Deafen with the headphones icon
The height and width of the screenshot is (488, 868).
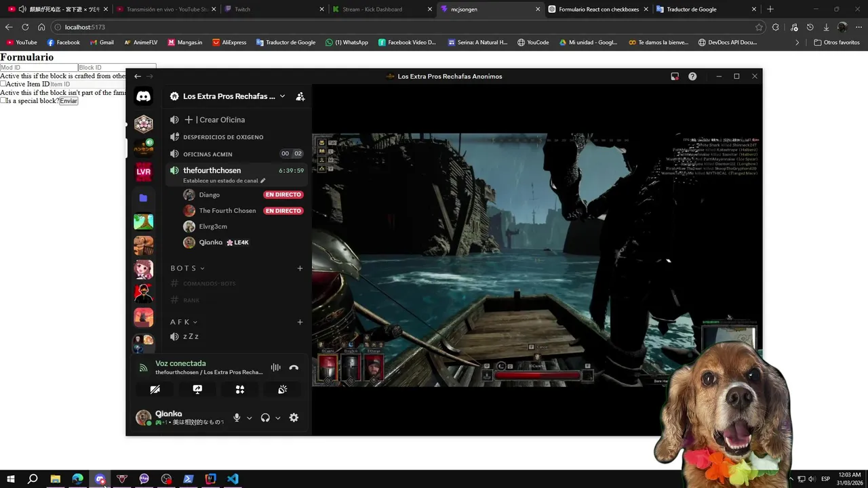(265, 418)
